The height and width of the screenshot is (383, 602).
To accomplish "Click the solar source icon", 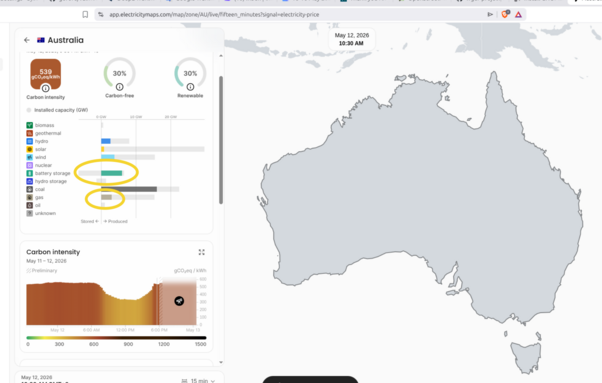I will click(30, 149).
